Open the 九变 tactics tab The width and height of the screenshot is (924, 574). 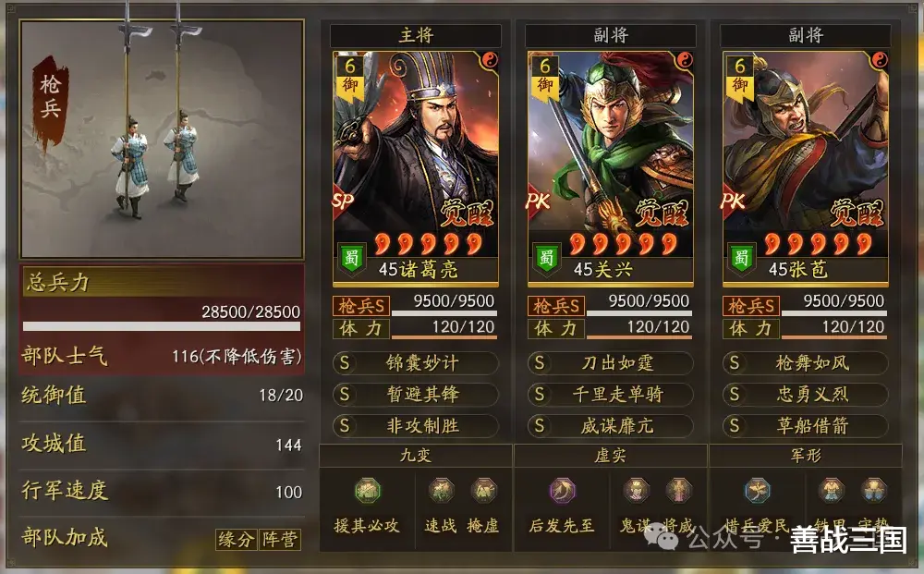(416, 456)
